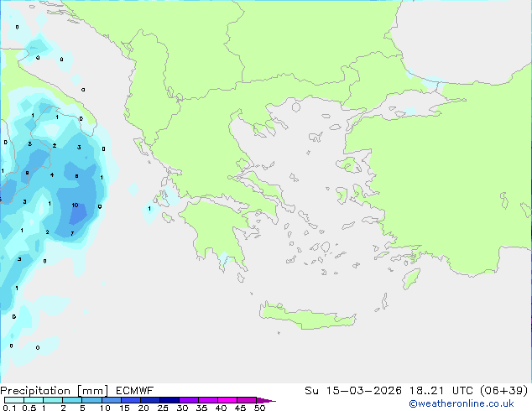Viewport: 532px width, 411px height.
Task: Click the "7" precipitation value on map
Action: [72, 234]
